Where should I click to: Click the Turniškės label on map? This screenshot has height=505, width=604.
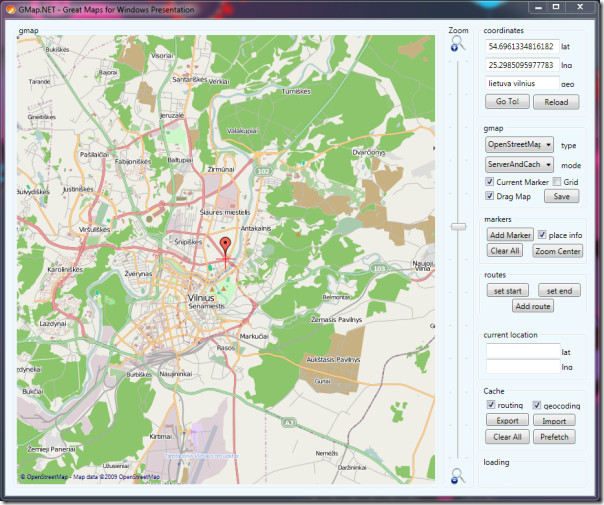coord(296,92)
